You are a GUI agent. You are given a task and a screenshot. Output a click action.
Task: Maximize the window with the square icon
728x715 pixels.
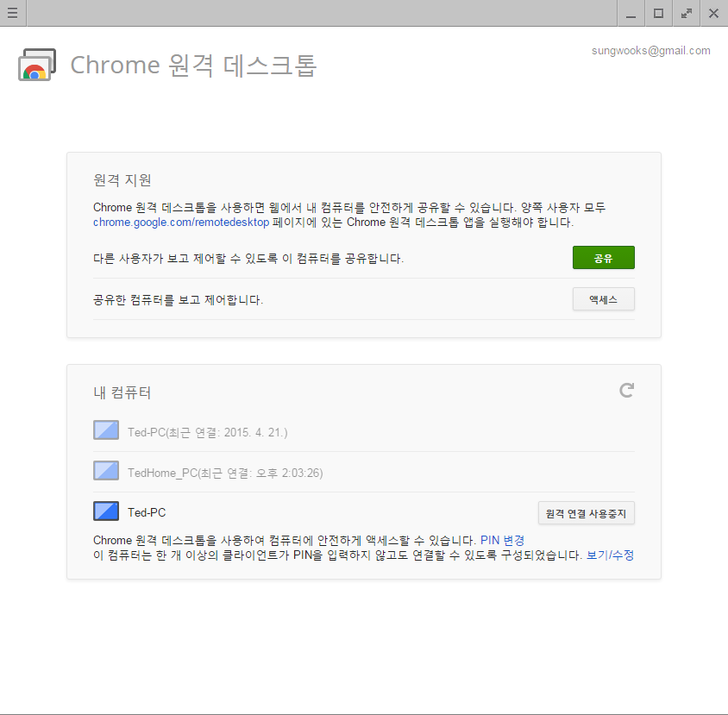(x=658, y=14)
